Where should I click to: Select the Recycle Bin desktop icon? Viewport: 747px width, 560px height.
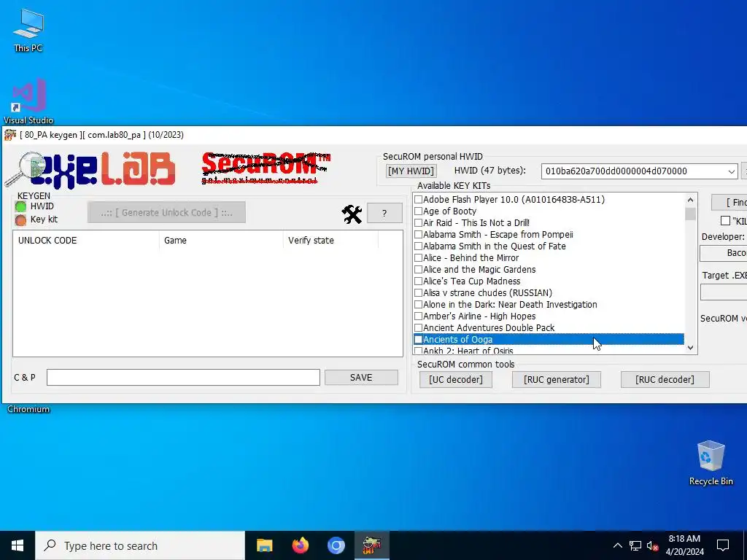click(711, 463)
